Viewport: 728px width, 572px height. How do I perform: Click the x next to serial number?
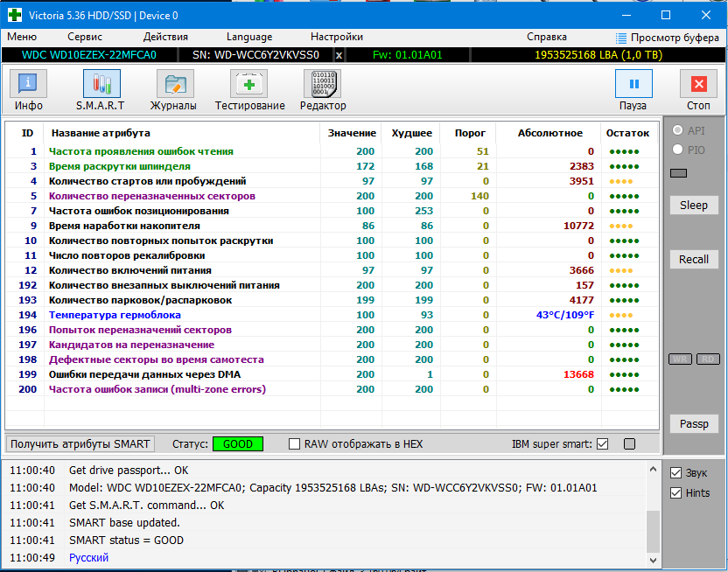pos(339,55)
